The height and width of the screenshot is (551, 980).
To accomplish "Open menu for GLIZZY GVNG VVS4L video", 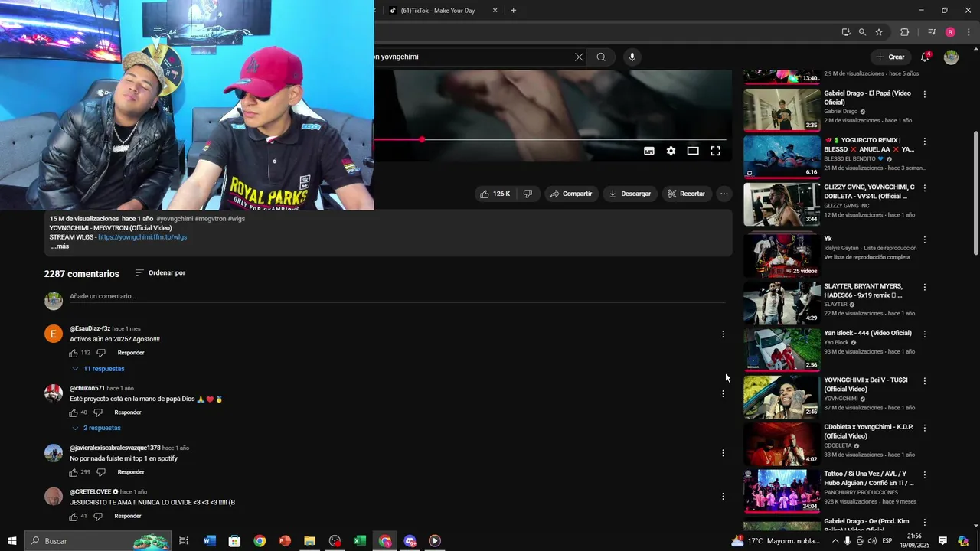I will pos(925,188).
